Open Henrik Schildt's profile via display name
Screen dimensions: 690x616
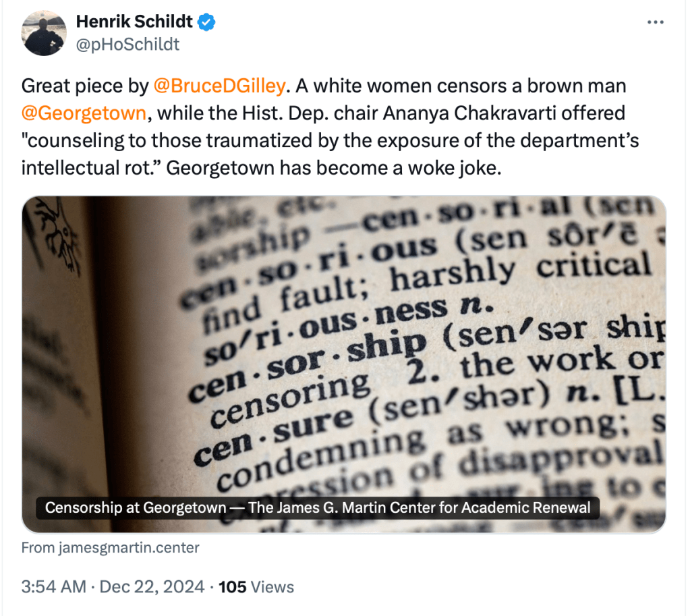[x=135, y=22]
